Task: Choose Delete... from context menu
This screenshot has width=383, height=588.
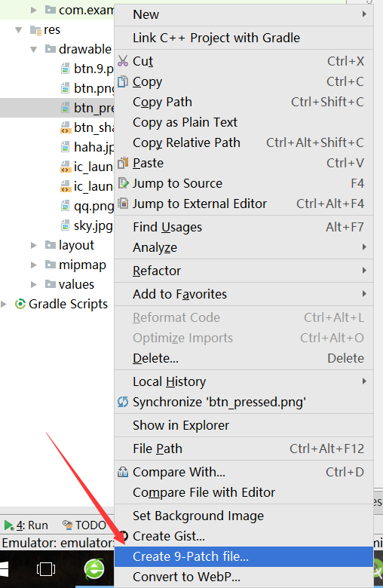Action: (244, 358)
